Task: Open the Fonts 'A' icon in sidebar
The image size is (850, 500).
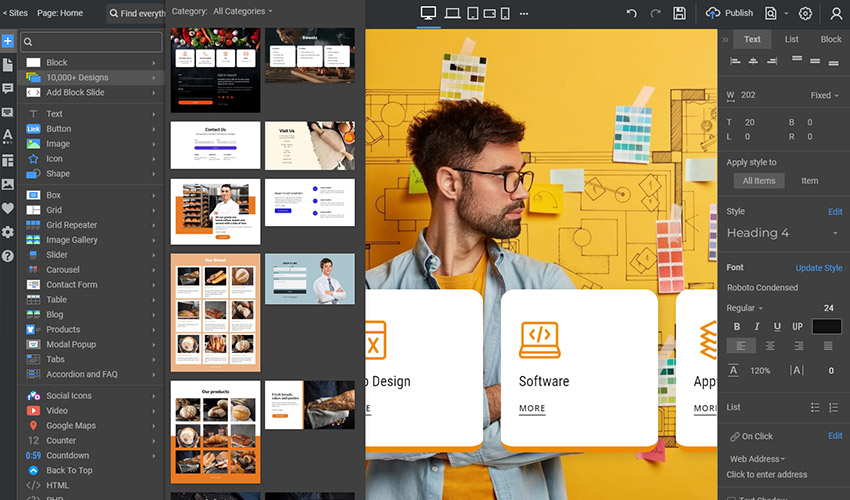Action: tap(8, 136)
